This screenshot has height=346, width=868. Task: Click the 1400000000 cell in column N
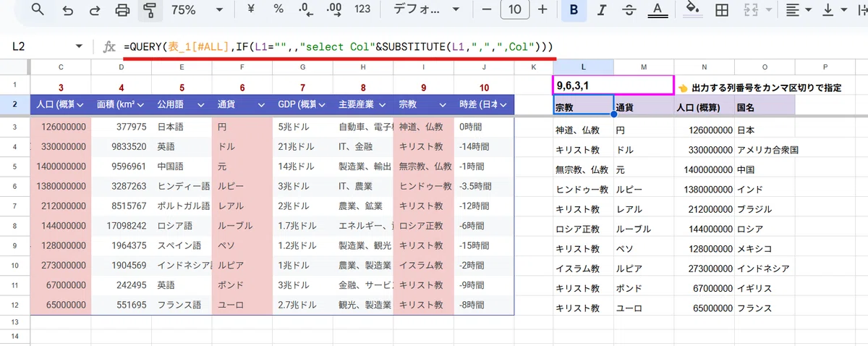click(x=704, y=170)
